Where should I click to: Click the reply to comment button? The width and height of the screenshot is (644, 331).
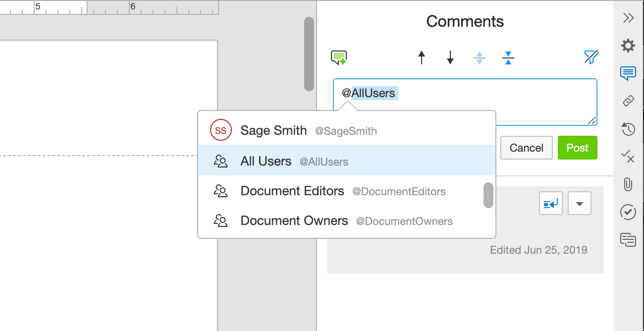coord(551,204)
